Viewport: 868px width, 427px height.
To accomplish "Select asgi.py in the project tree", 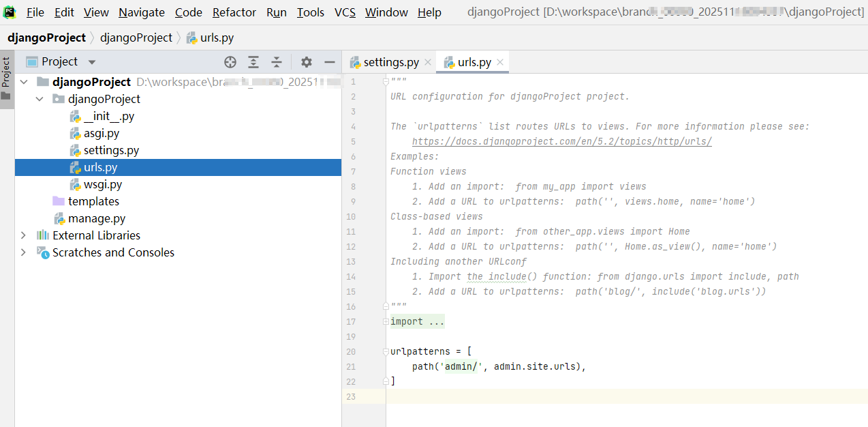I will point(102,133).
